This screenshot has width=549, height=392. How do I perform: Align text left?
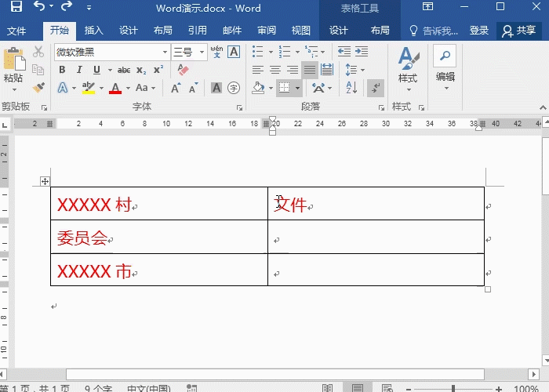tap(258, 70)
